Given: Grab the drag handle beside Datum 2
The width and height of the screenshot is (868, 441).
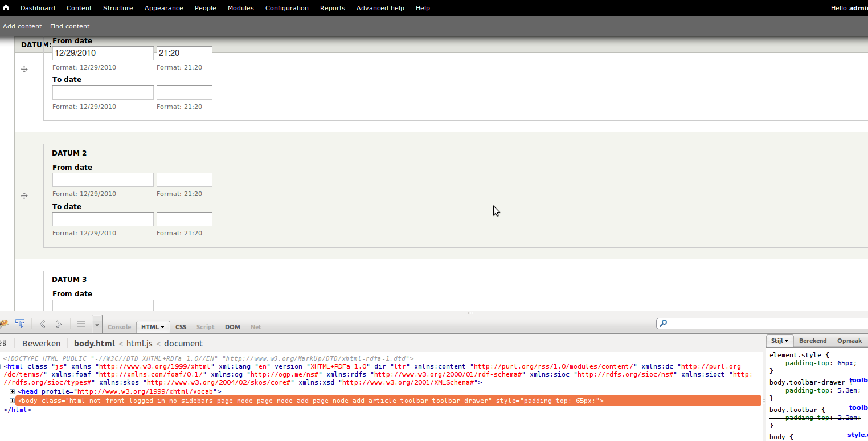Looking at the screenshot, I should click(24, 196).
